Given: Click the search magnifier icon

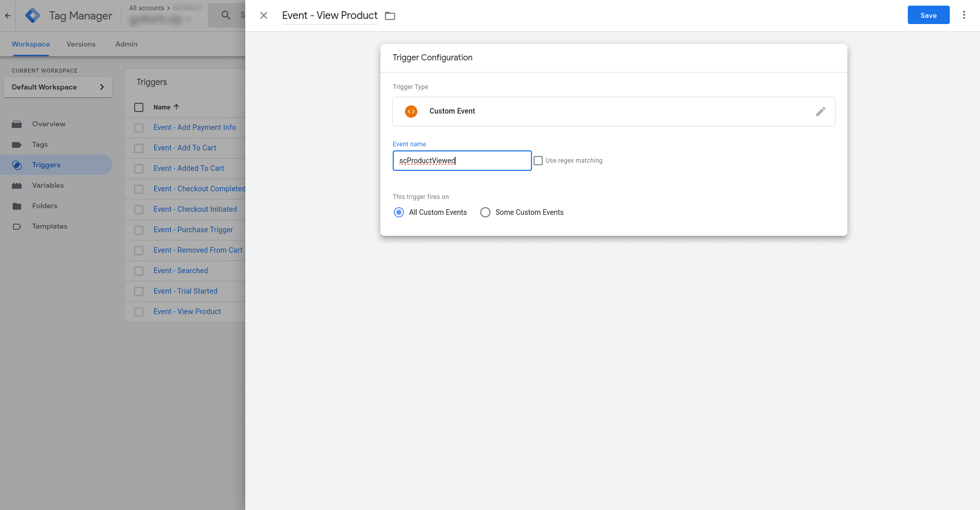Looking at the screenshot, I should pos(226,15).
